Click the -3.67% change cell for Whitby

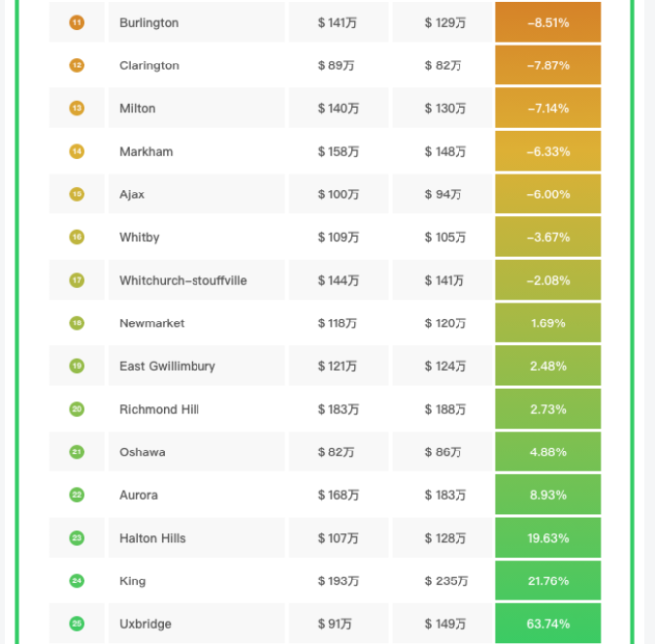point(548,237)
